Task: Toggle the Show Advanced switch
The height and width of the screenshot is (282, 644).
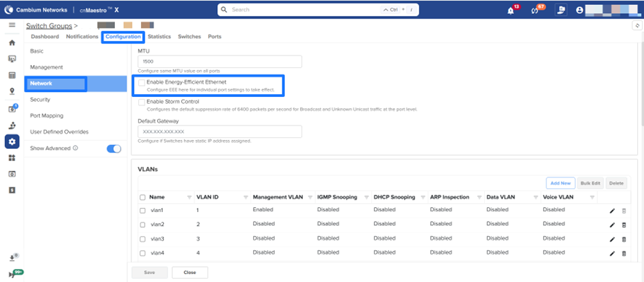Action: (113, 148)
